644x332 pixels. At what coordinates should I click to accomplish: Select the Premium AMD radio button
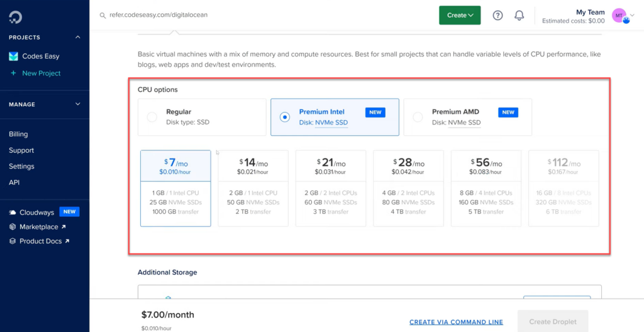418,117
